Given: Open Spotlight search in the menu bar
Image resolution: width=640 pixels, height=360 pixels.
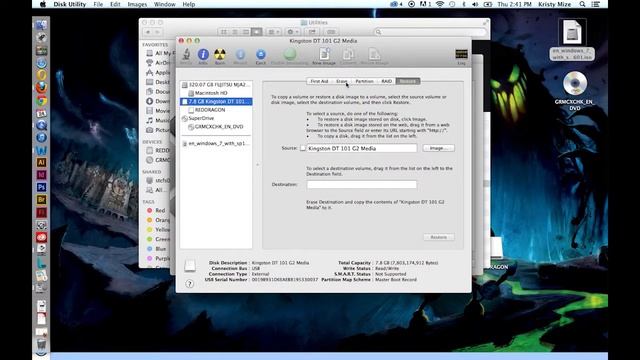Looking at the screenshot, I should [x=582, y=4].
